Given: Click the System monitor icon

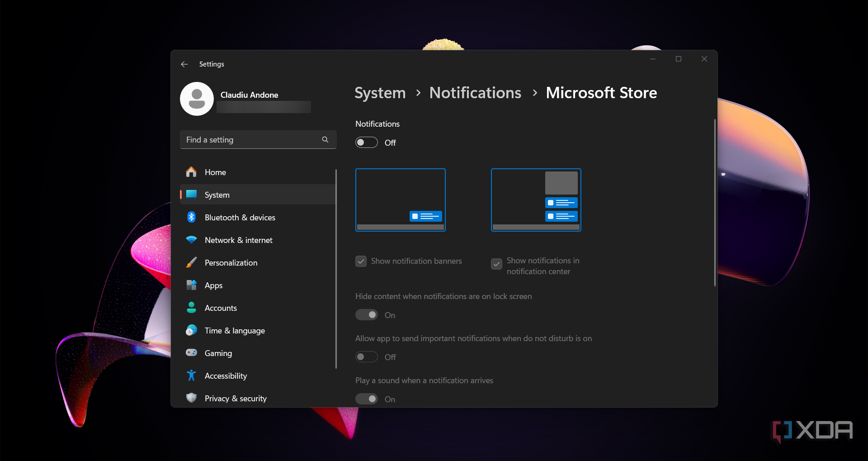Looking at the screenshot, I should 191,195.
